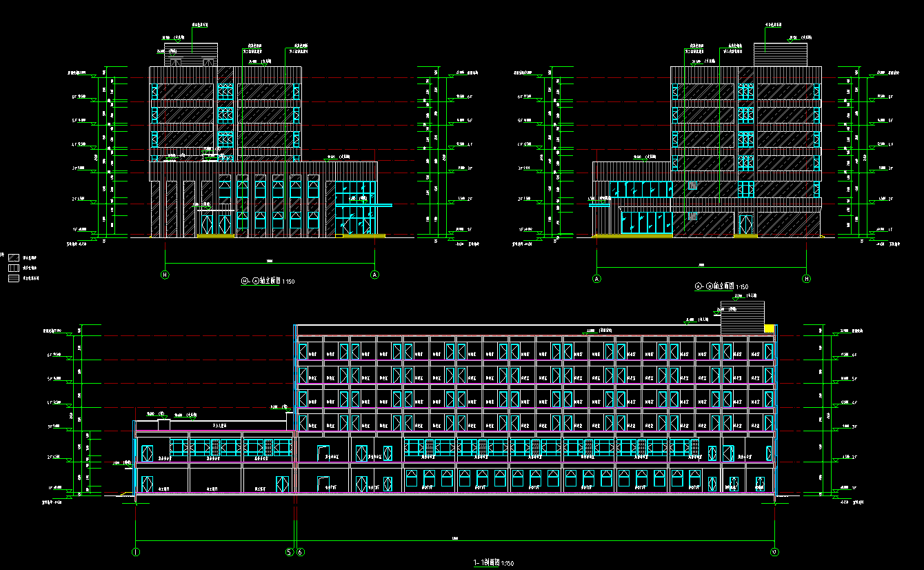Click the diagonal hatch legend swatch
The width and height of the screenshot is (924, 570).
click(13, 256)
